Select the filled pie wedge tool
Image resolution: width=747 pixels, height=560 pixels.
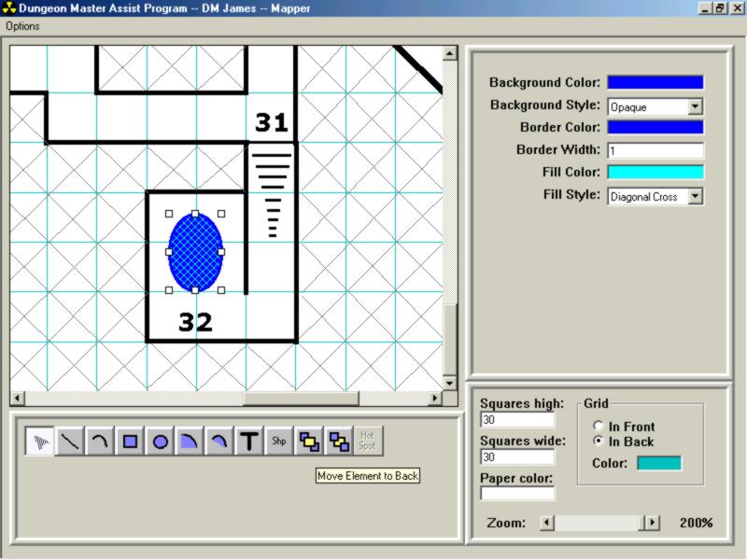[190, 442]
